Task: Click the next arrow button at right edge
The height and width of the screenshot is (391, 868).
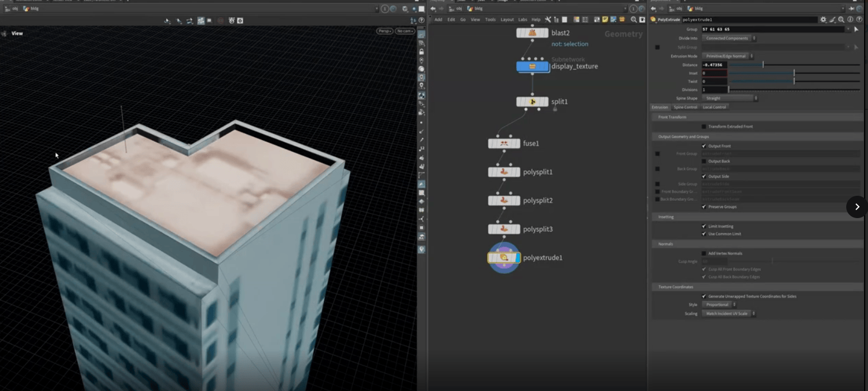Action: click(857, 207)
